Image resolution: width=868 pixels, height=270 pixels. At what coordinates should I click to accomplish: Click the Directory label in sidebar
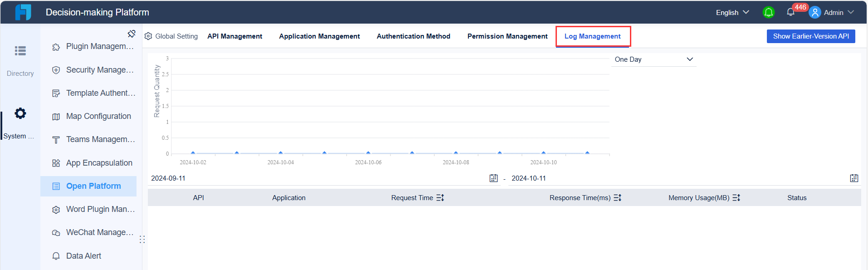20,74
